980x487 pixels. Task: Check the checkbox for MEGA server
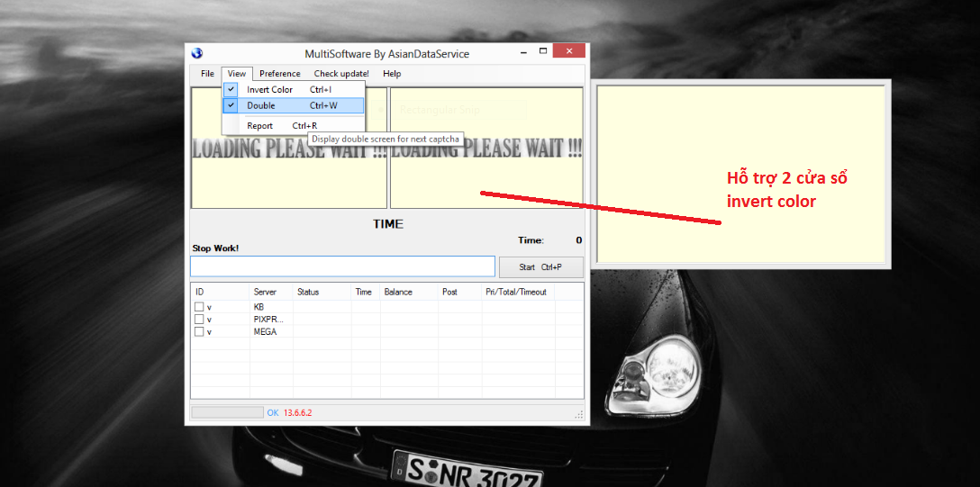pos(199,331)
